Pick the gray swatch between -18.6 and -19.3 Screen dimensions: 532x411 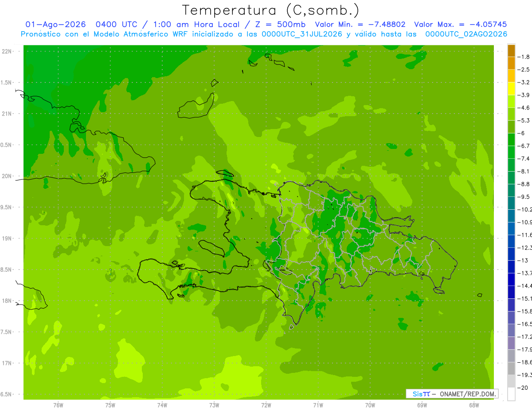pyautogui.click(x=511, y=368)
